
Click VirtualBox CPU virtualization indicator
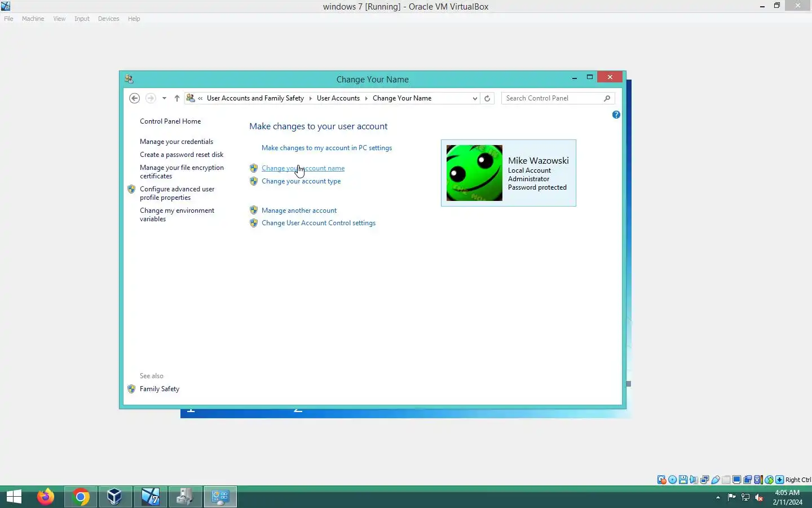[758, 480]
